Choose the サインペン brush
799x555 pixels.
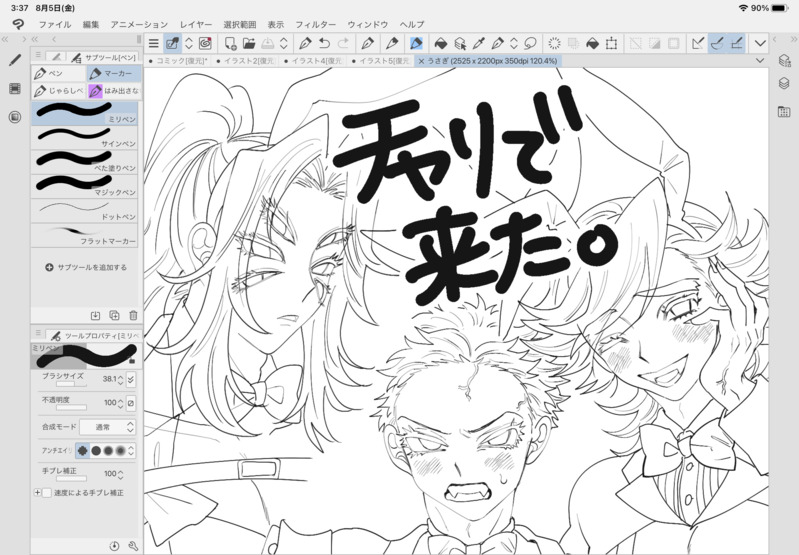click(85, 138)
